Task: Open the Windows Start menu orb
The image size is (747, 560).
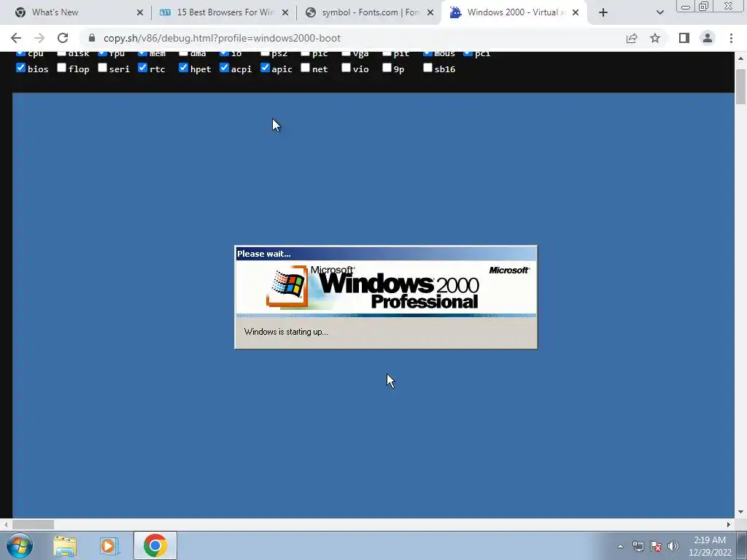Action: 20,545
